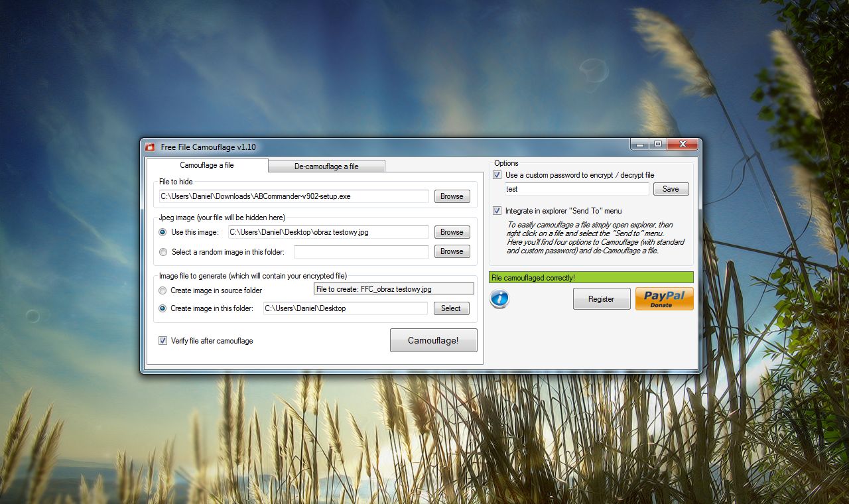The width and height of the screenshot is (849, 504).
Task: Choose 'Create image in this folder' option
Action: 163,308
